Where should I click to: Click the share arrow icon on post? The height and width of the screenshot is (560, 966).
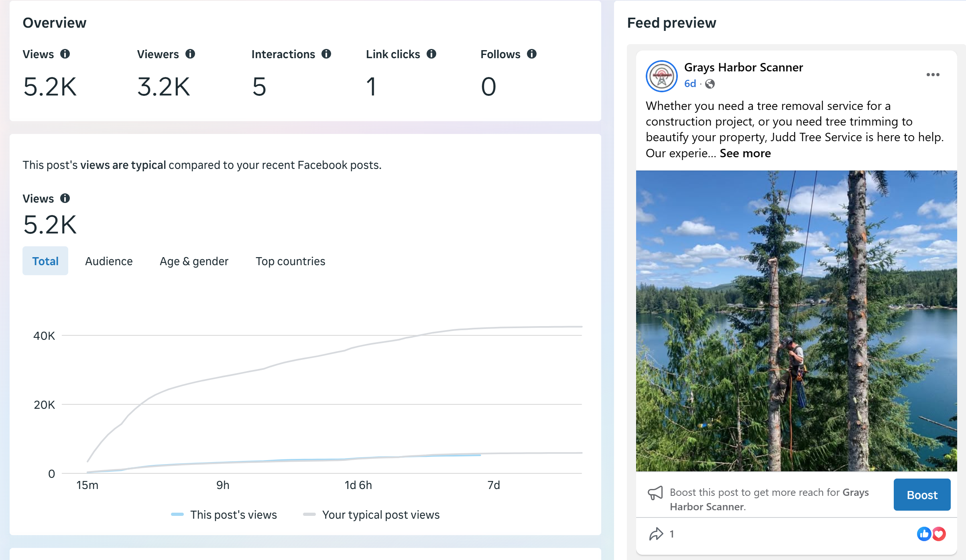pyautogui.click(x=656, y=534)
